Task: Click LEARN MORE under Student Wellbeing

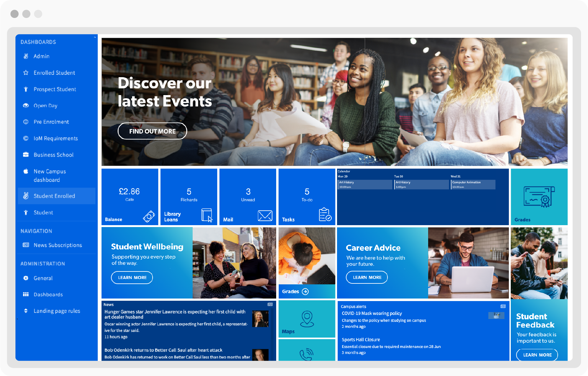Action: click(x=132, y=277)
